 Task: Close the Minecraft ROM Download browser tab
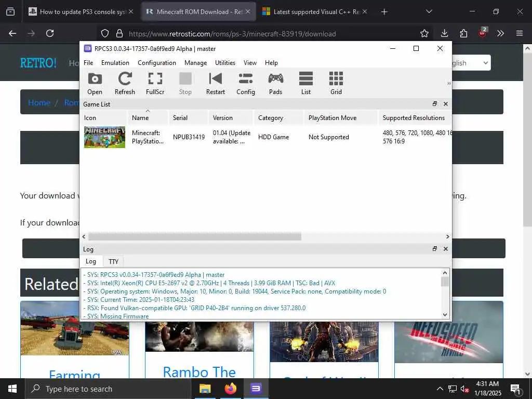248,11
